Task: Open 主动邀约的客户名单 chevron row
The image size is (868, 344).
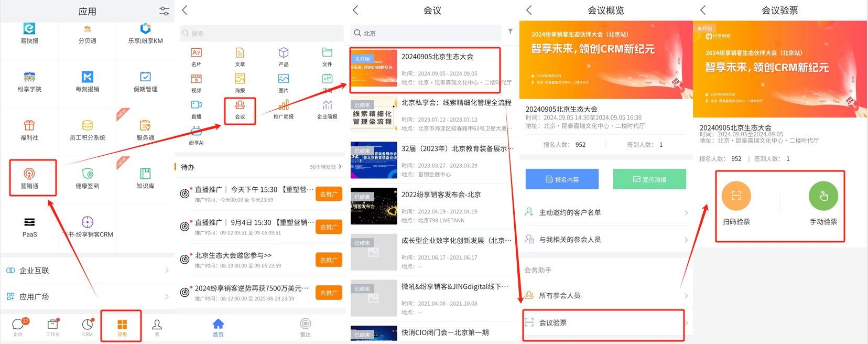Action: [606, 212]
